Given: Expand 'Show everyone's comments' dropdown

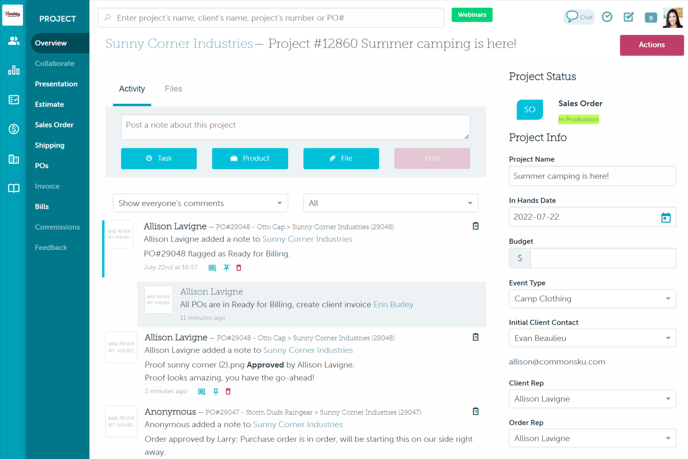Looking at the screenshot, I should click(x=200, y=203).
